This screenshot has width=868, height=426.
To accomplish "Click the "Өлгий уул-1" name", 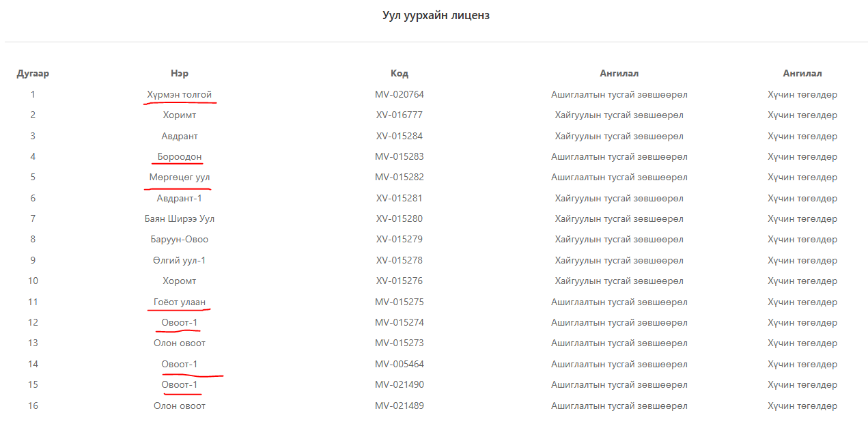I will 179,261.
